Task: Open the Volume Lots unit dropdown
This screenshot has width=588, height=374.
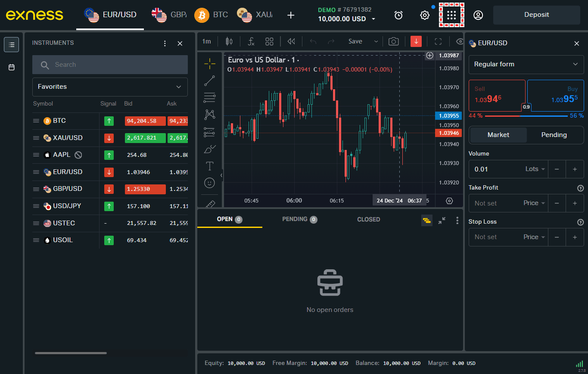Action: 535,169
